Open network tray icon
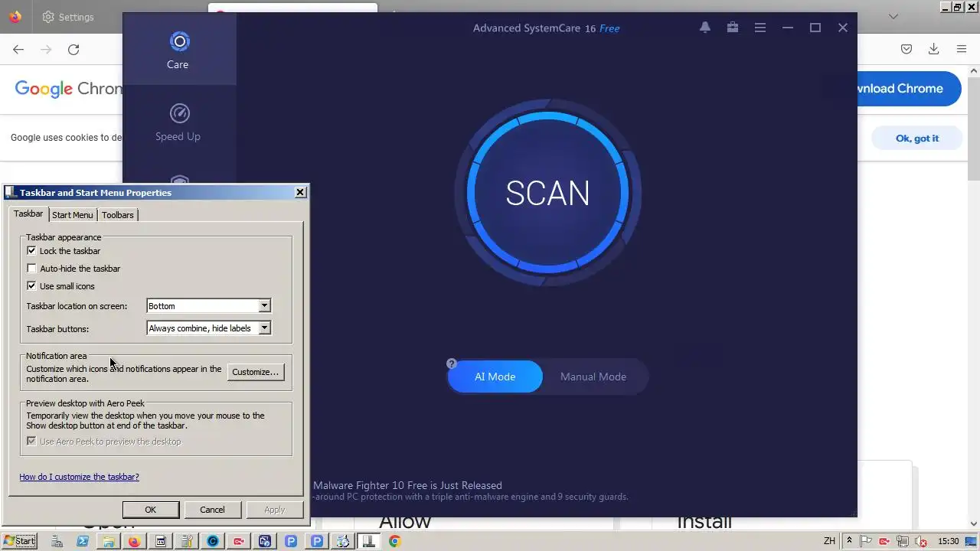Image resolution: width=980 pixels, height=551 pixels. pyautogui.click(x=902, y=541)
